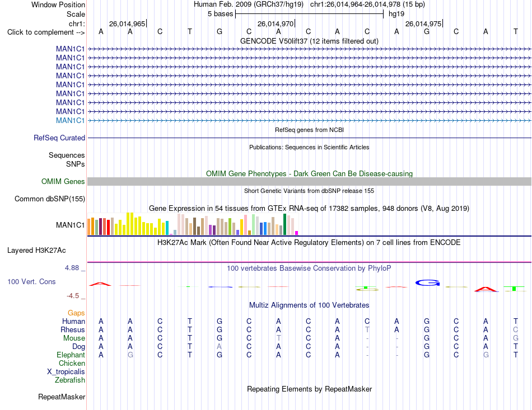Click the Chicken species label
The width and height of the screenshot is (532, 410).
(72, 363)
